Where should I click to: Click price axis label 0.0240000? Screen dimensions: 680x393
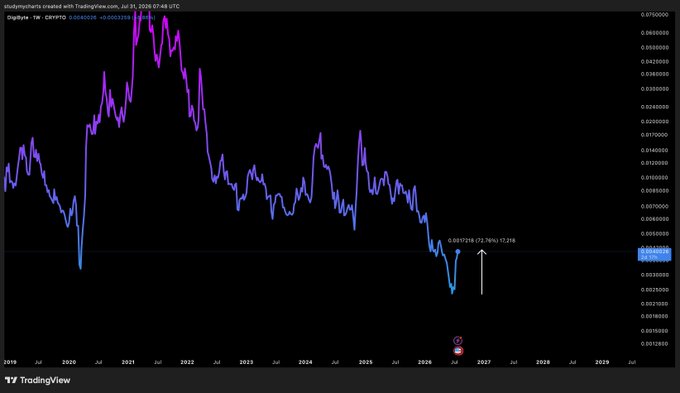click(654, 107)
